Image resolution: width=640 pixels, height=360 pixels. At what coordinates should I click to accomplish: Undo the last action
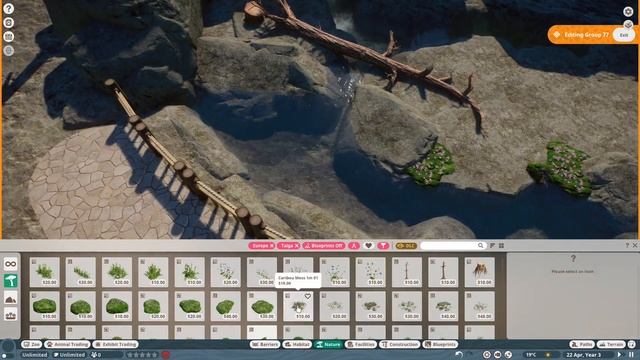click(459, 355)
